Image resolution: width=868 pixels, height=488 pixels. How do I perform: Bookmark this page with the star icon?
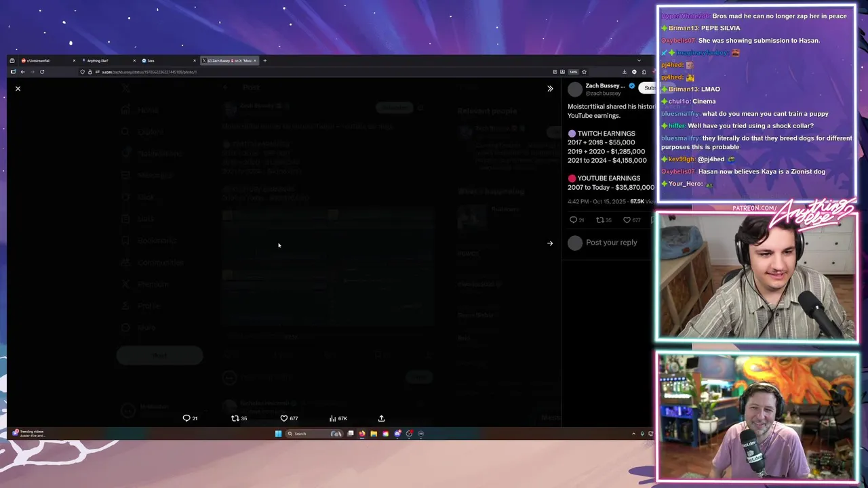584,72
